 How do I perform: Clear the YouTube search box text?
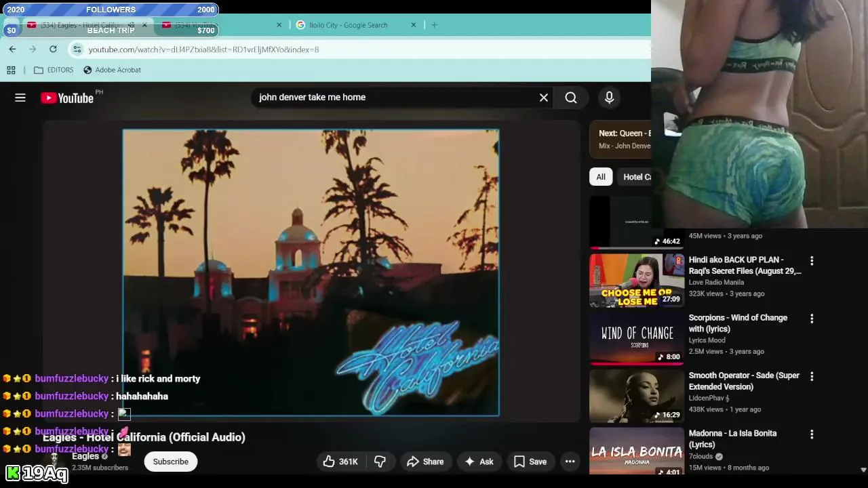[x=544, y=98]
